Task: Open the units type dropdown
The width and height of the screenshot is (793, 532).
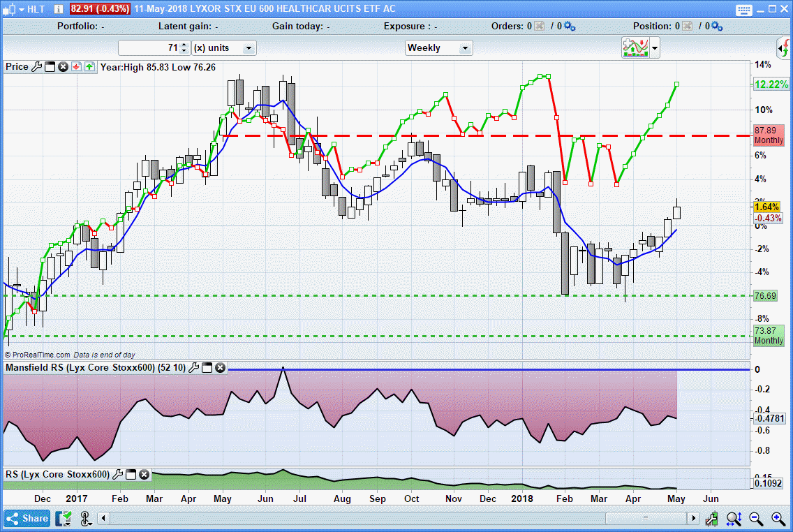Action: coord(224,48)
